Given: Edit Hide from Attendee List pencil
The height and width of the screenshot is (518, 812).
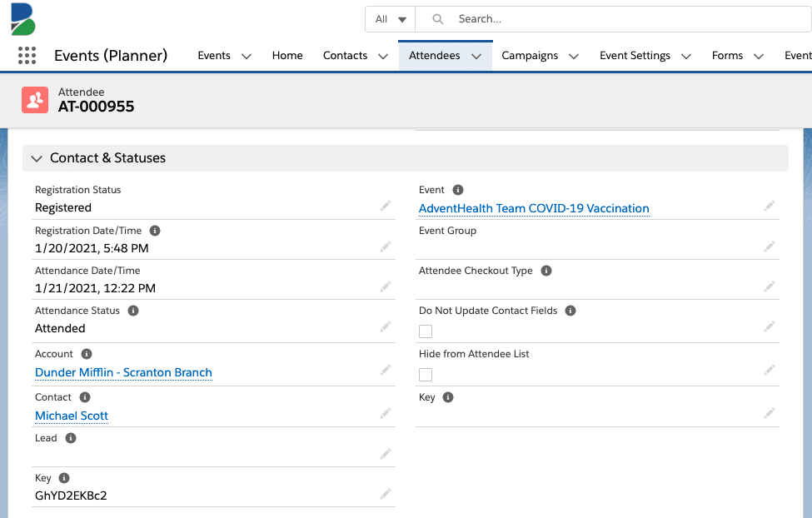Looking at the screenshot, I should 770,370.
